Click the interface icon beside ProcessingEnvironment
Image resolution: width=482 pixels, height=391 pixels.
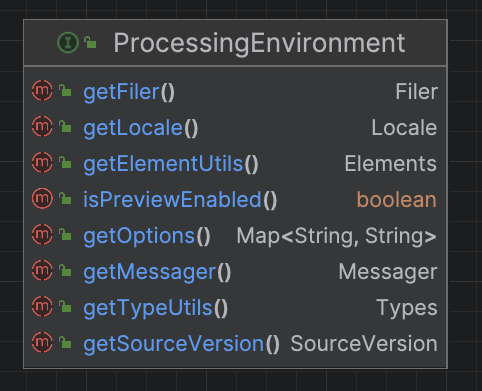[68, 43]
